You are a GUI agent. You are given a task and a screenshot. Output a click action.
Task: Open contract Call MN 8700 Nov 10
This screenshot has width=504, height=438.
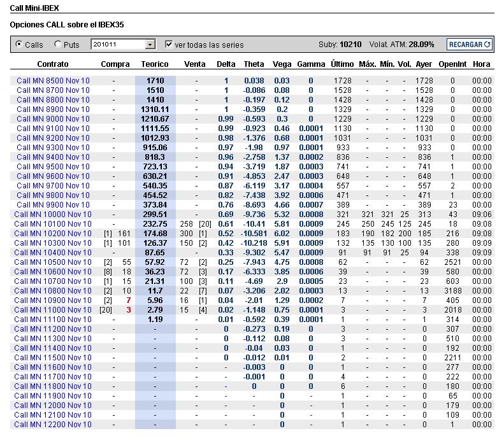(53, 90)
